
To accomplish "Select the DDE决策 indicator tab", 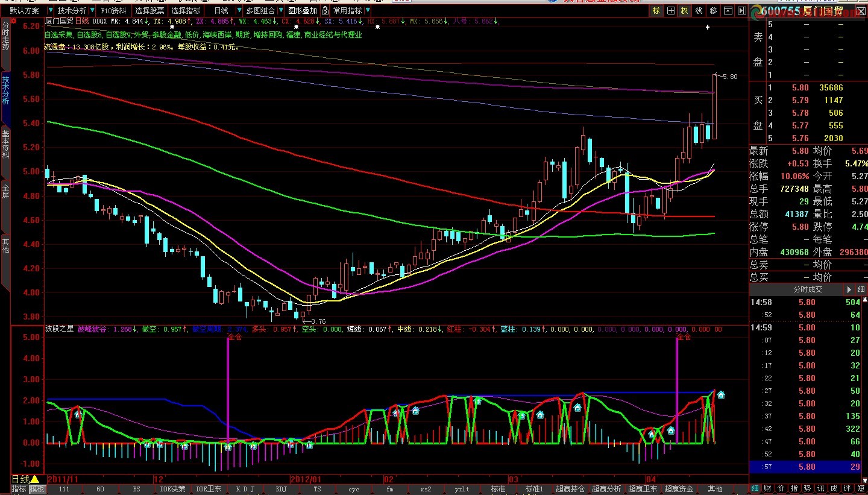I will (172, 489).
